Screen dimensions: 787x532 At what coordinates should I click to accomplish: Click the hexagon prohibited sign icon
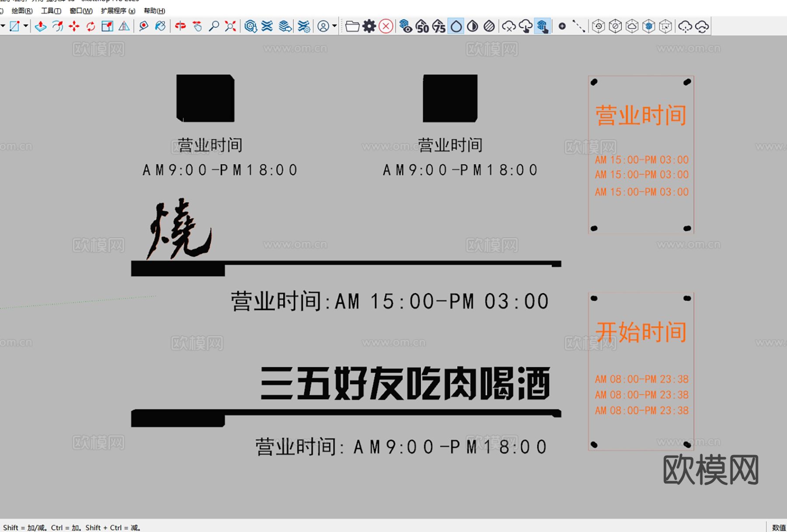(x=615, y=26)
